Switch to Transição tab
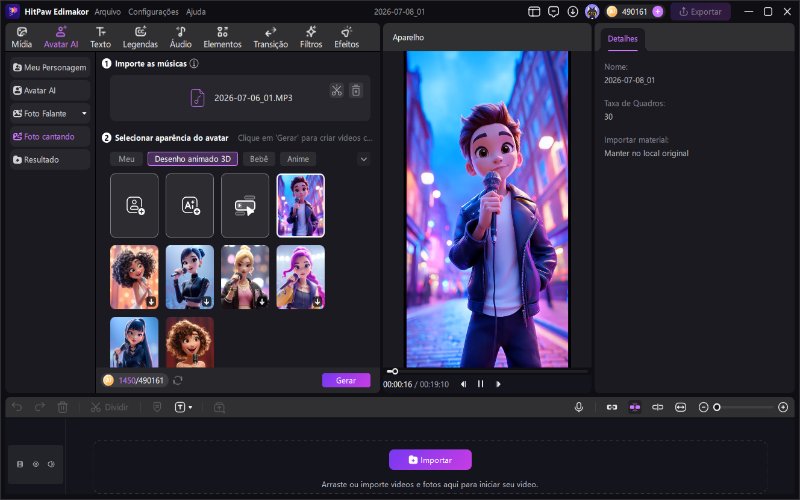The image size is (800, 500). coord(270,38)
